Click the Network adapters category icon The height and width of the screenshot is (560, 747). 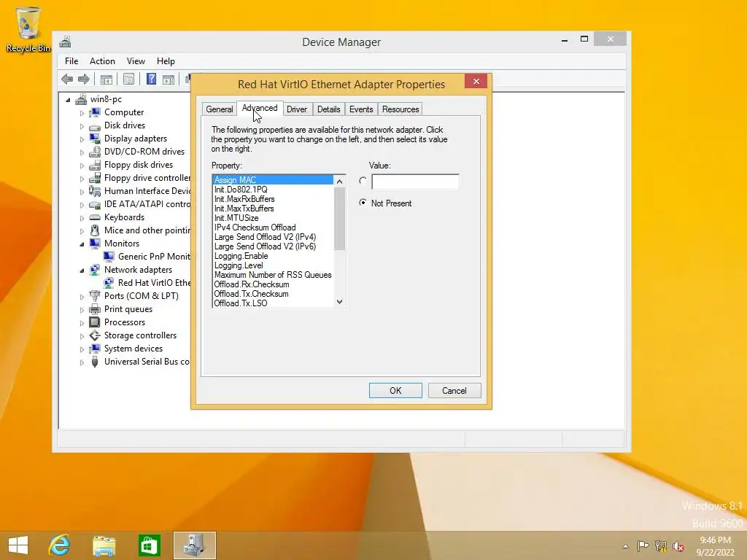click(x=95, y=270)
